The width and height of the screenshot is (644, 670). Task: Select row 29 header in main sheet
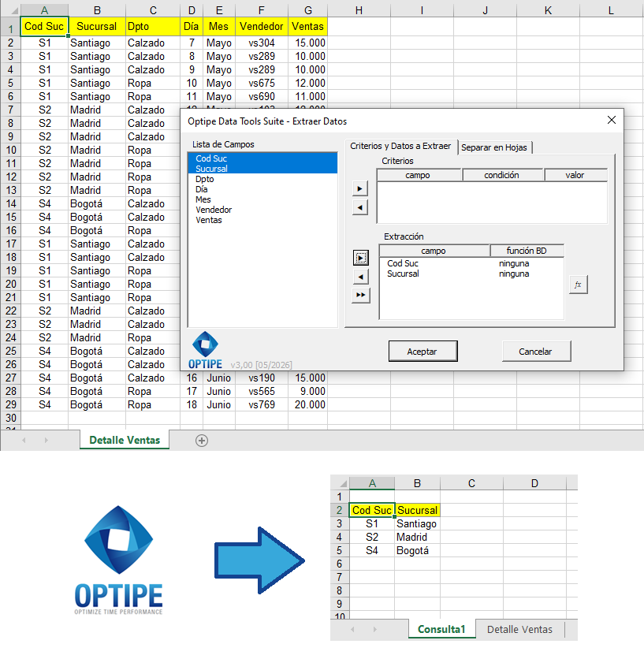pos(11,404)
